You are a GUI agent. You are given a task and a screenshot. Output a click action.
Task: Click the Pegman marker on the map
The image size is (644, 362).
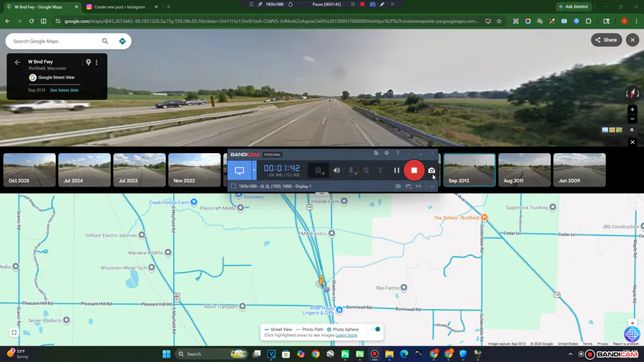[321, 280]
